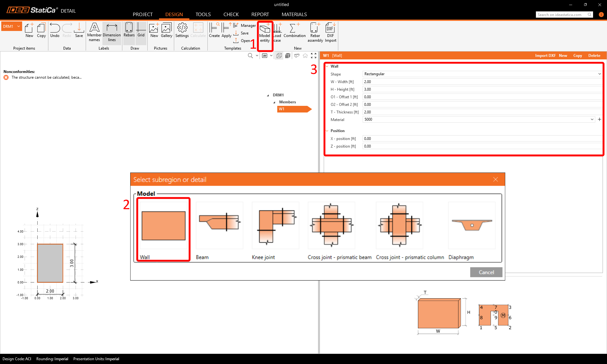Toggle wireframe view cube icon
The height and width of the screenshot is (364, 607).
[x=279, y=56]
